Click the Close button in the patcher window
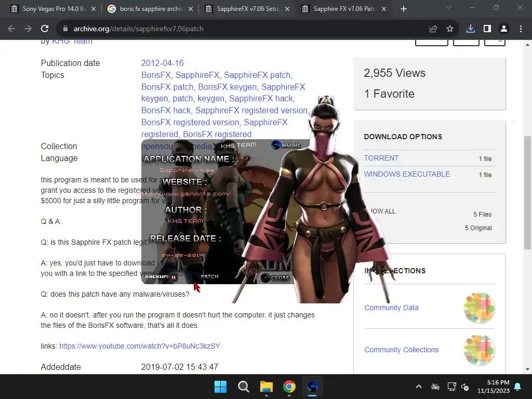Viewport: 532px width, 399px height. (x=275, y=277)
